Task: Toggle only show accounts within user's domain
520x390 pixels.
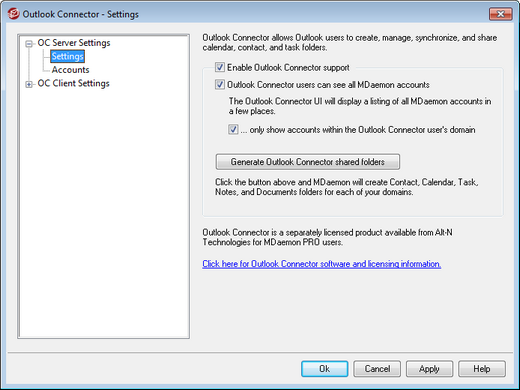Action: pos(233,129)
